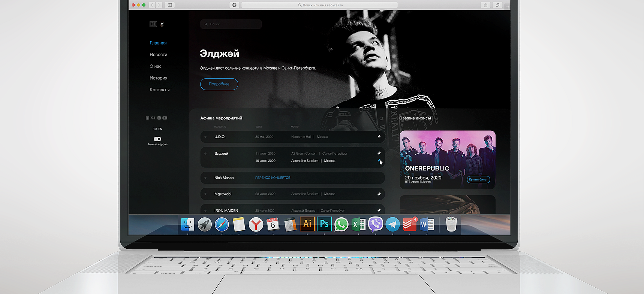Select the U.D.O. event row title
The image size is (644, 294).
(x=220, y=137)
